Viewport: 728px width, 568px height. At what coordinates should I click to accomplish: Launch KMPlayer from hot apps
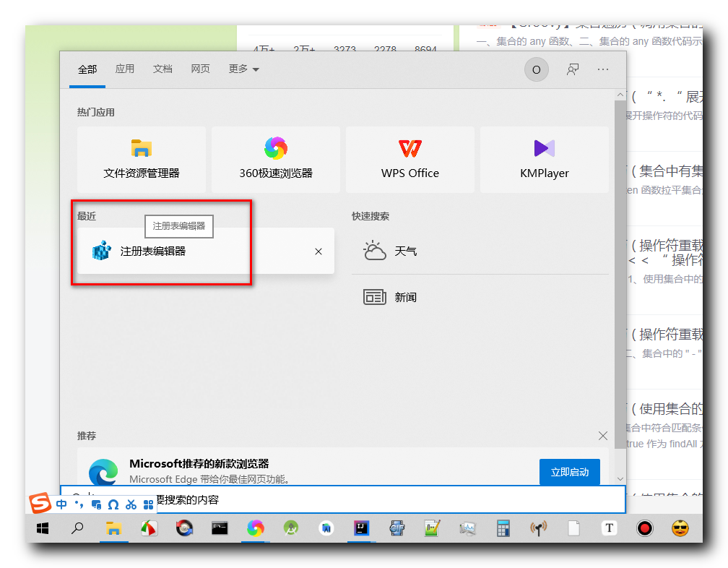pos(544,159)
